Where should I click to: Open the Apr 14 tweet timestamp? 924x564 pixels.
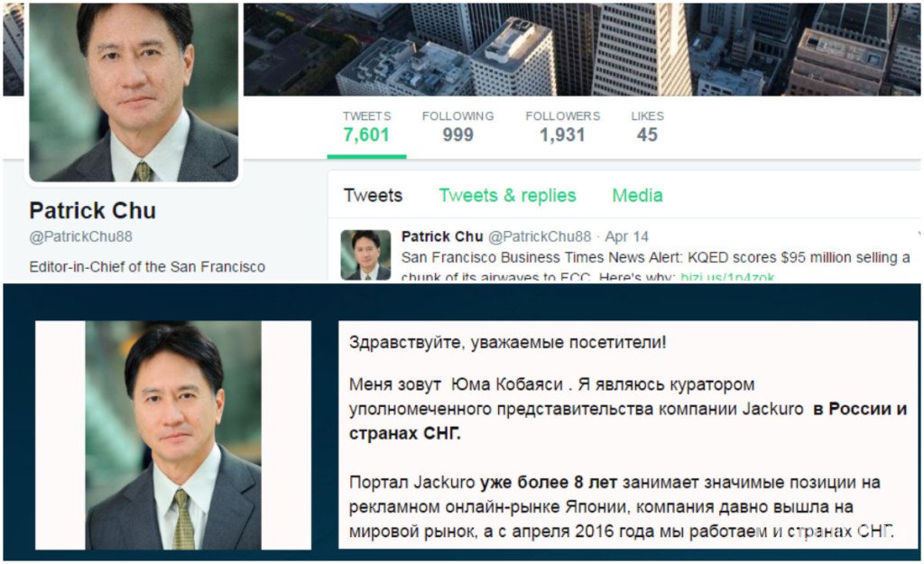click(626, 236)
